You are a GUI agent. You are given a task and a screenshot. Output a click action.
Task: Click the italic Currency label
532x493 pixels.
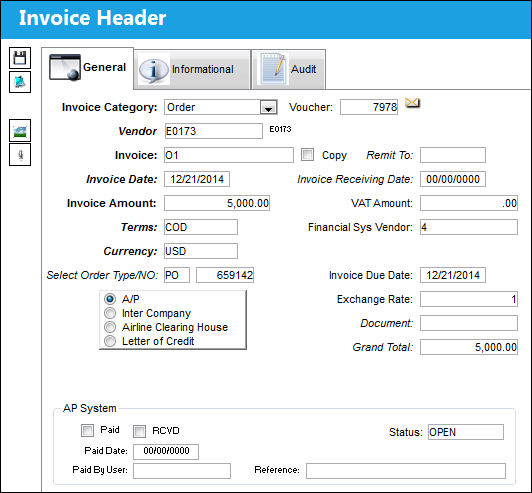coord(130,251)
